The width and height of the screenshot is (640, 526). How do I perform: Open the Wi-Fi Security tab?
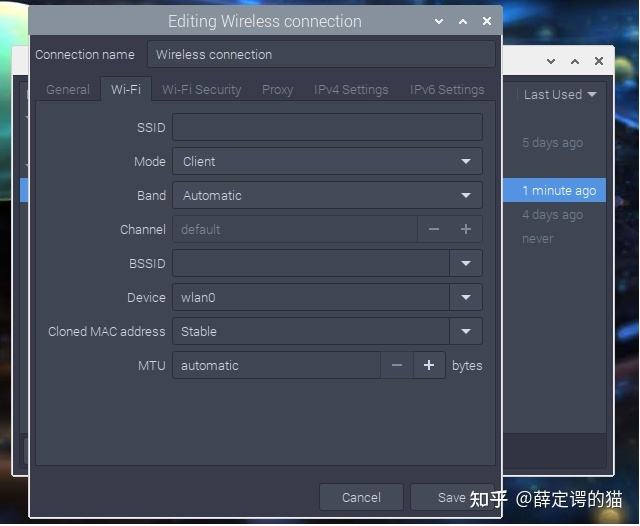(x=202, y=89)
